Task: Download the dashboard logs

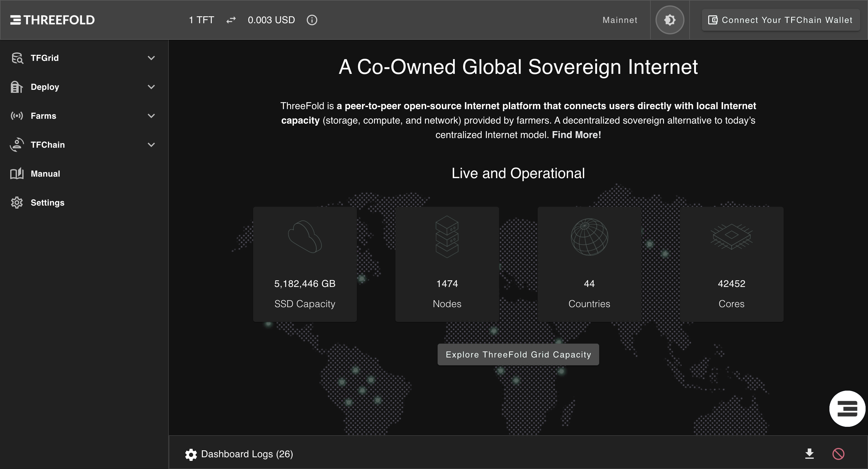Action: click(x=809, y=454)
